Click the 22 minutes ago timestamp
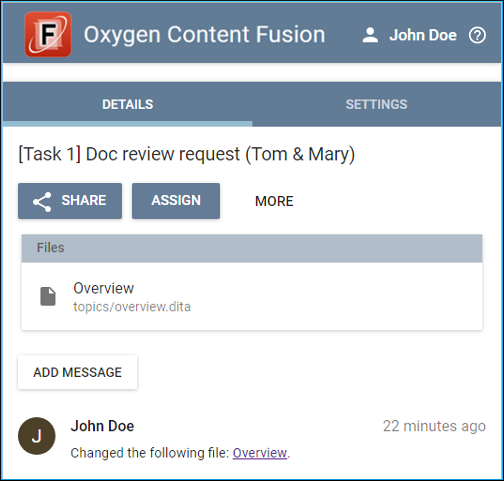The image size is (504, 481). pos(434,426)
